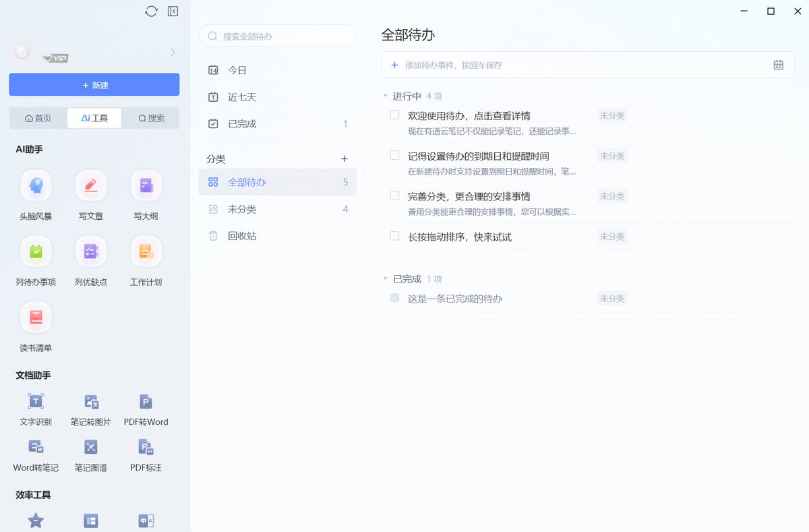This screenshot has height=532, width=809.
Task: Add a new category with the plus button
Action: pos(344,158)
